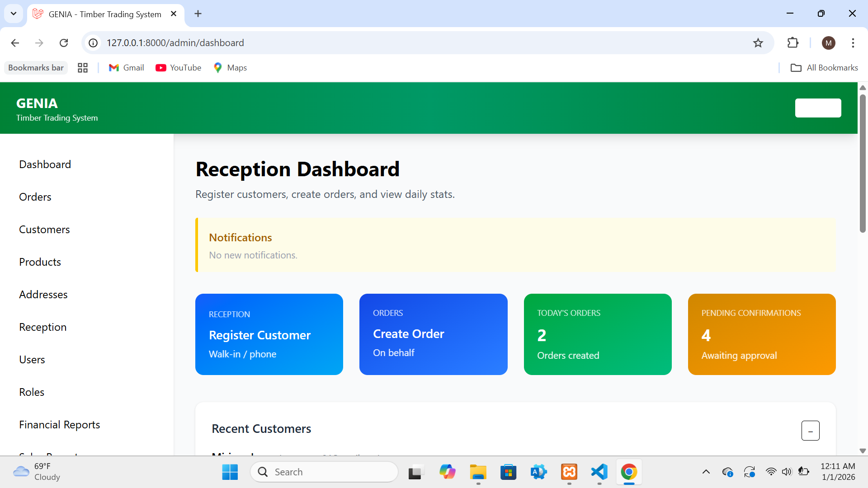Open the browser Extensions puzzle icon

pos(793,43)
